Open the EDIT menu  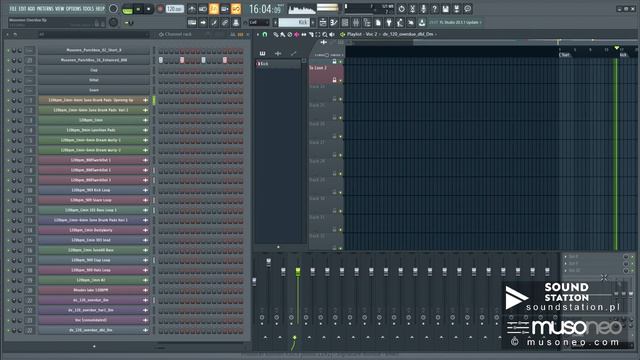[22, 9]
